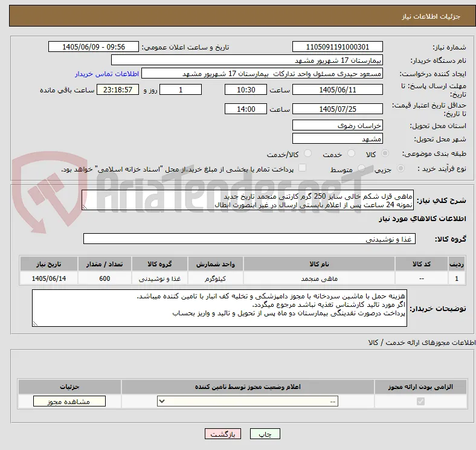Click the buyer name field بیمارستان 17 شهریور مشهد

(x=247, y=60)
